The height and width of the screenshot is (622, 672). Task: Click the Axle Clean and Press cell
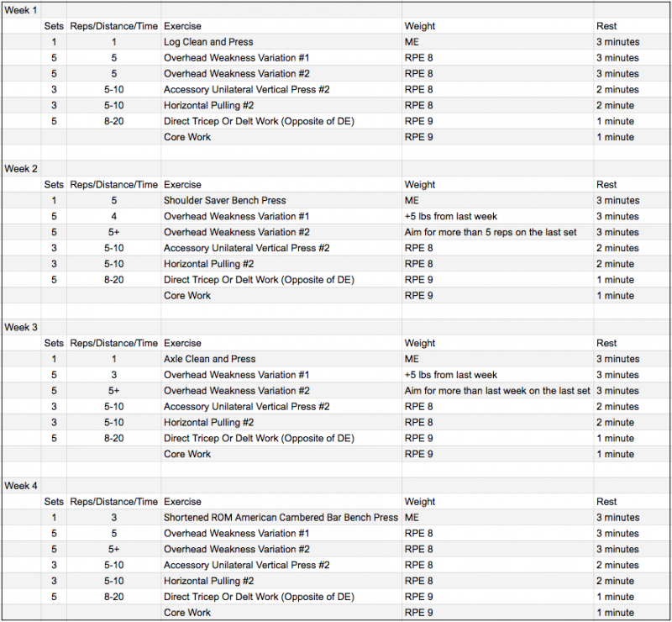[x=281, y=359]
